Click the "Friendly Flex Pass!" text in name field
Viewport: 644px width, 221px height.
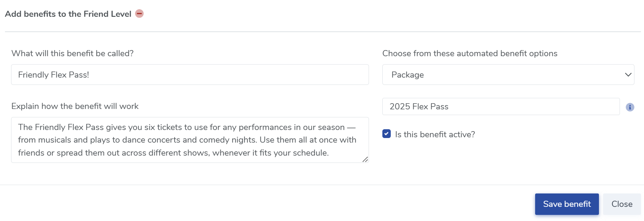[x=53, y=75]
